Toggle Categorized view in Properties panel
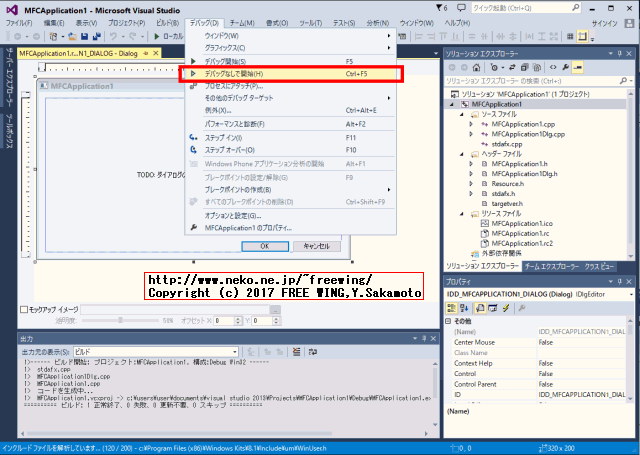Screen dimensions: 640x455 [x=451, y=309]
